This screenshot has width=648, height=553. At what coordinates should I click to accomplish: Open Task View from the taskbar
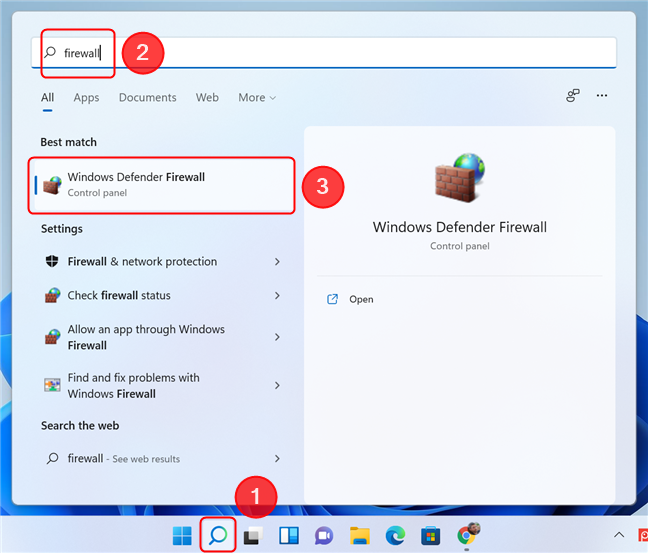252,535
